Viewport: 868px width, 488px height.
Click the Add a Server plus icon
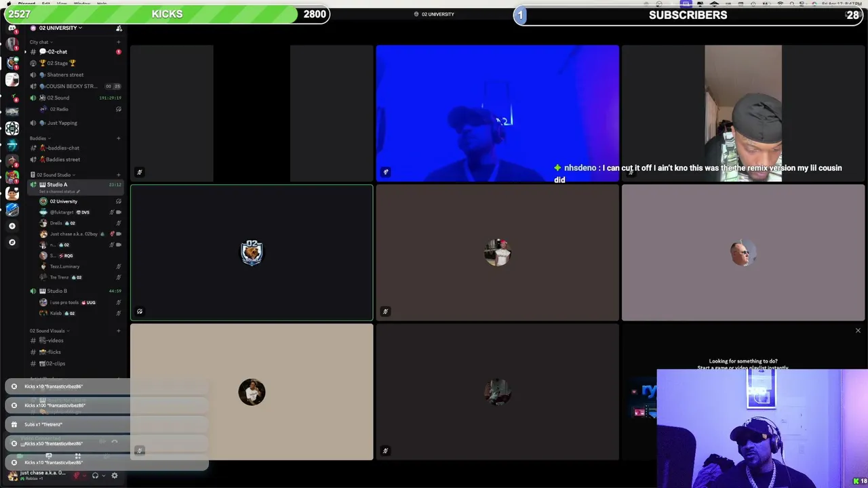click(x=12, y=226)
